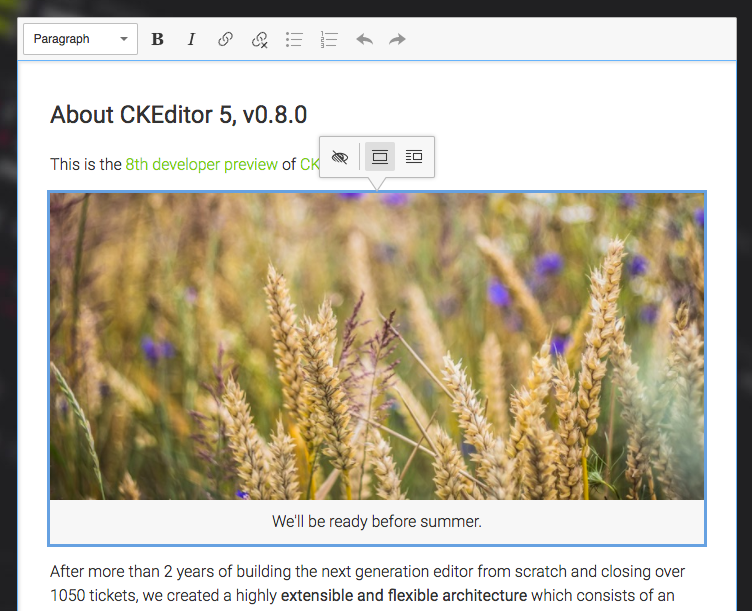
Task: Redo the last undone change
Action: click(397, 39)
